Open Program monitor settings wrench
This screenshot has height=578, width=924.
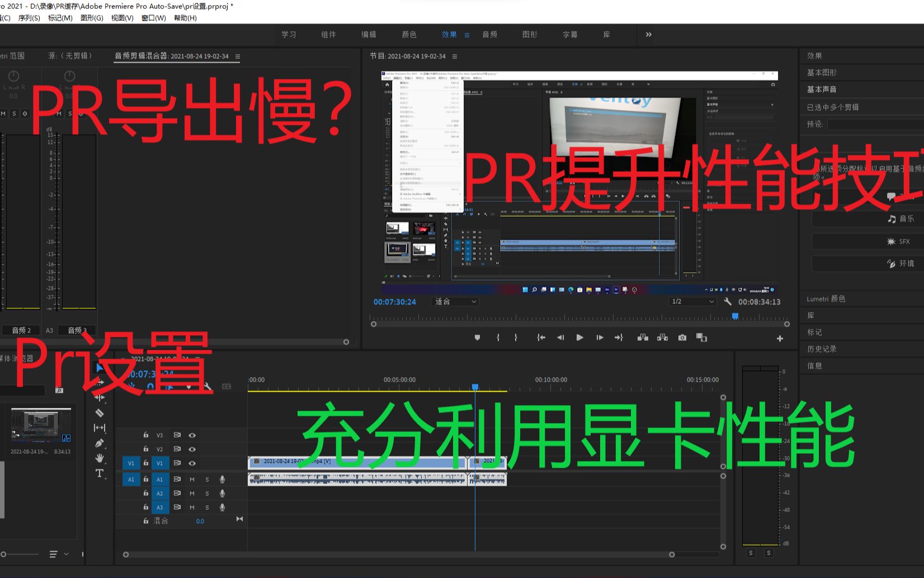(x=728, y=302)
